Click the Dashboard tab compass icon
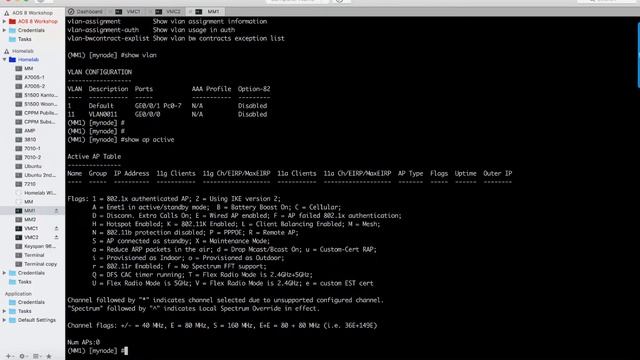Image resolution: width=640 pixels, height=360 pixels. pyautogui.click(x=71, y=11)
